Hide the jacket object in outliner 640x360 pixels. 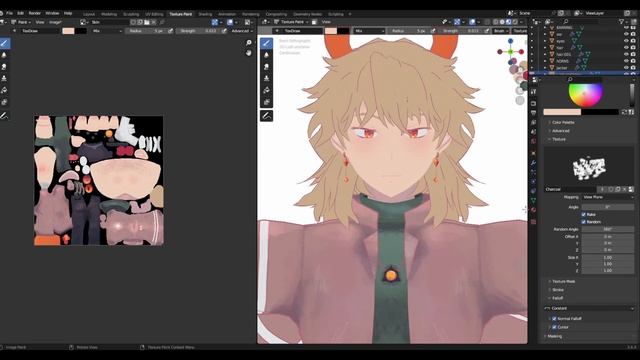[626, 67]
